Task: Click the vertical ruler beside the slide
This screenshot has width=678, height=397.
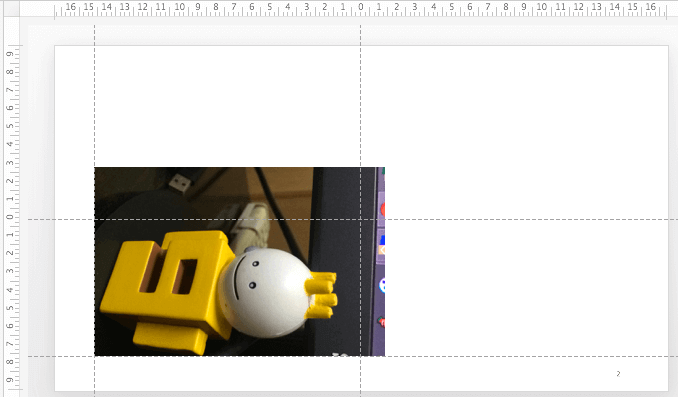Action: coord(12,218)
